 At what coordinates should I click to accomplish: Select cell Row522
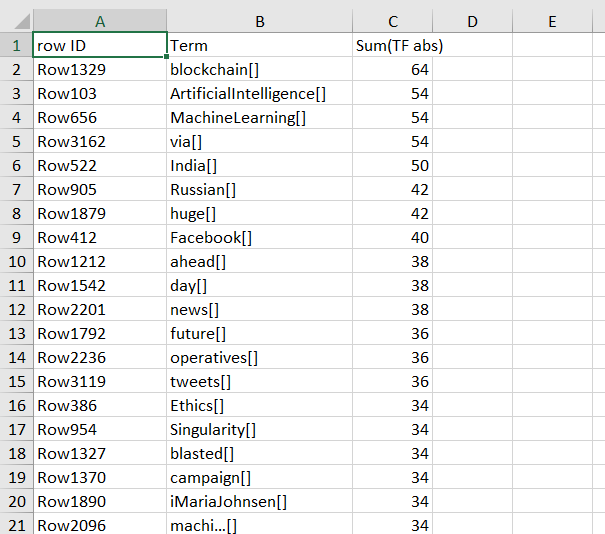100,166
